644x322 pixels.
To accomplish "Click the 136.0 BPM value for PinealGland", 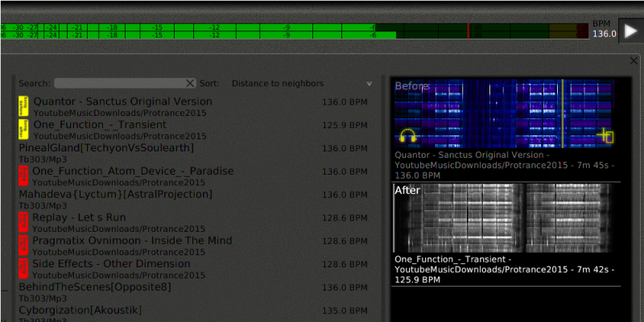I will pyautogui.click(x=345, y=148).
